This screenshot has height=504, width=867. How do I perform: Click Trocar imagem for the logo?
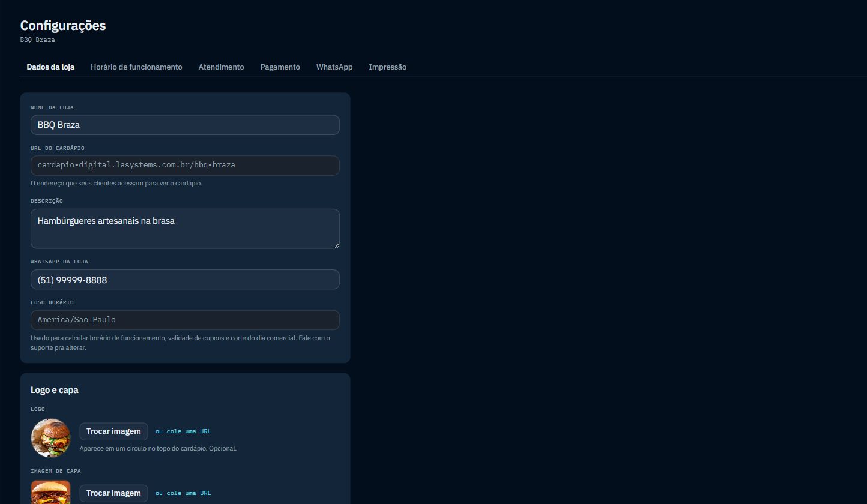[113, 431]
